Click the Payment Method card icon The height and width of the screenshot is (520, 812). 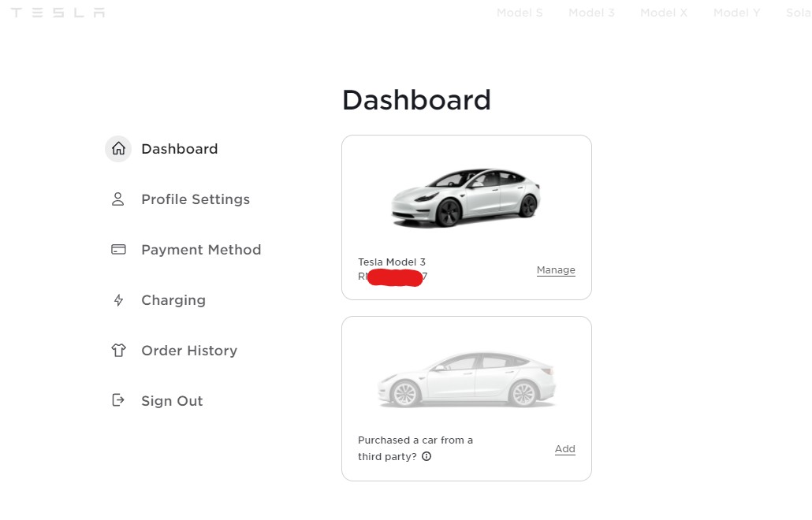[x=118, y=250]
